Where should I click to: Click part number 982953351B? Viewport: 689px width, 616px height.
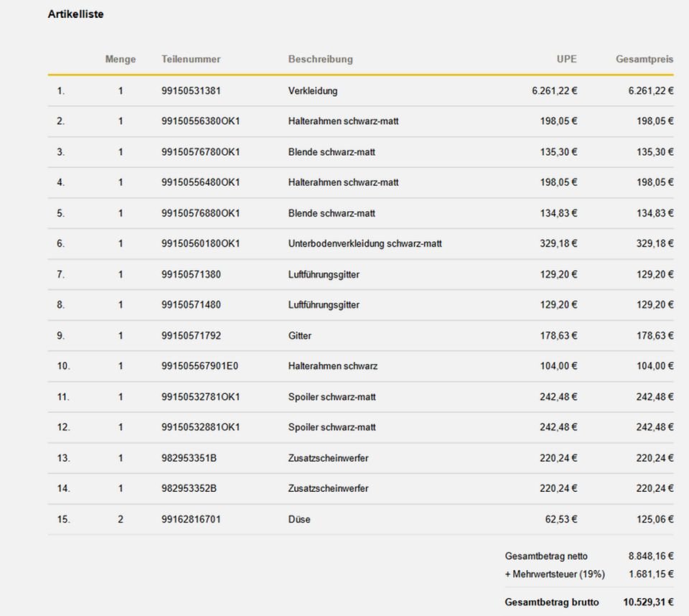(189, 458)
